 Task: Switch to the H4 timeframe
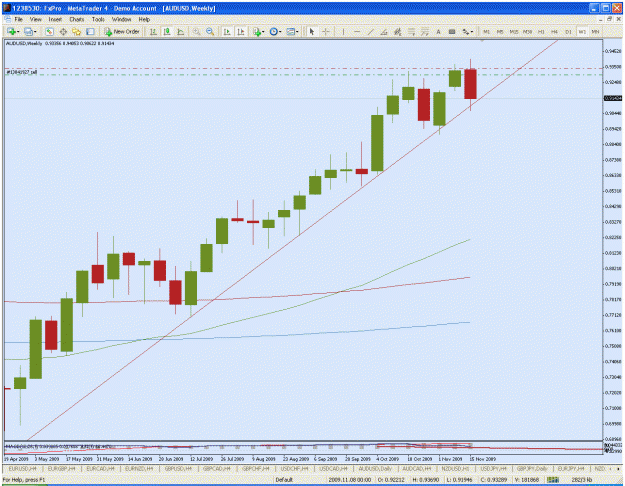coord(554,31)
